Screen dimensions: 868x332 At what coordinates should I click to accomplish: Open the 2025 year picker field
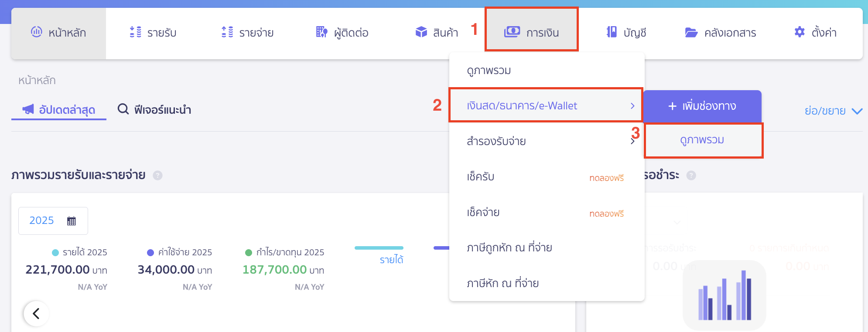tap(53, 221)
